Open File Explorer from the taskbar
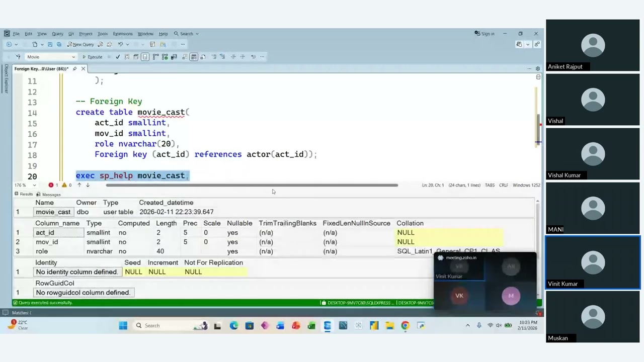This screenshot has height=362, width=644. [x=389, y=326]
